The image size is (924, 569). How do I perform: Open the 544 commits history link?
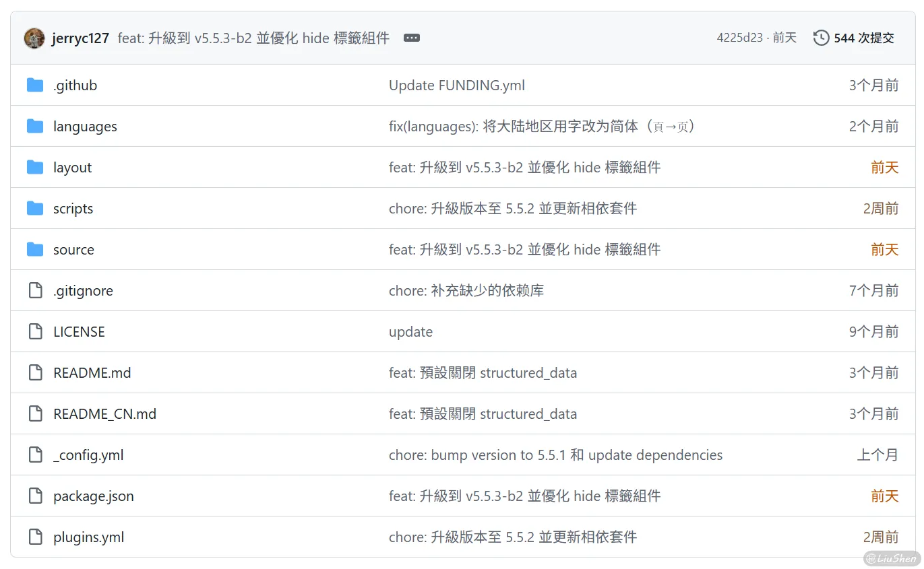click(863, 38)
